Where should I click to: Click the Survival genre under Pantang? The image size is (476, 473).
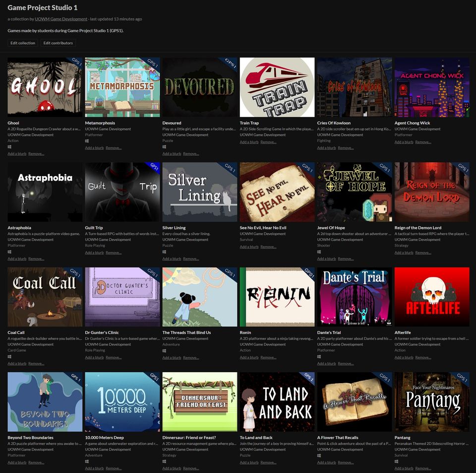coord(401,455)
